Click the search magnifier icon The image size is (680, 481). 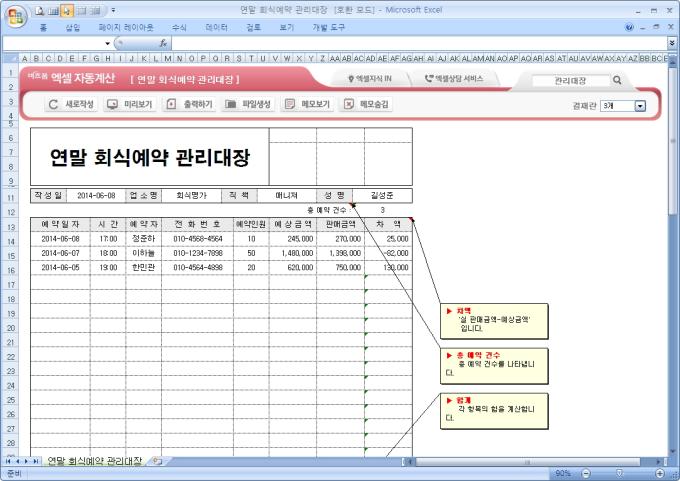pyautogui.click(x=618, y=80)
